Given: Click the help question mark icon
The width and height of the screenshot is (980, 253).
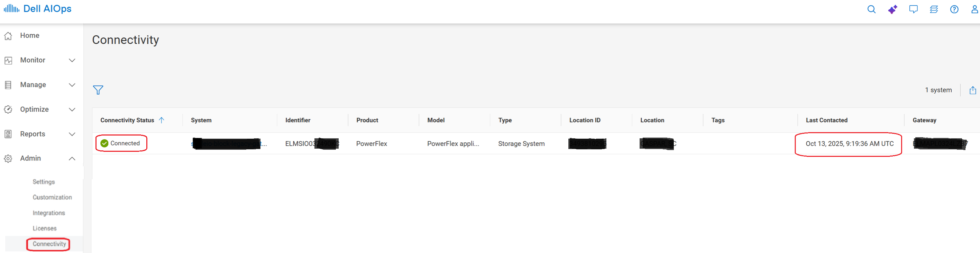Looking at the screenshot, I should (954, 9).
